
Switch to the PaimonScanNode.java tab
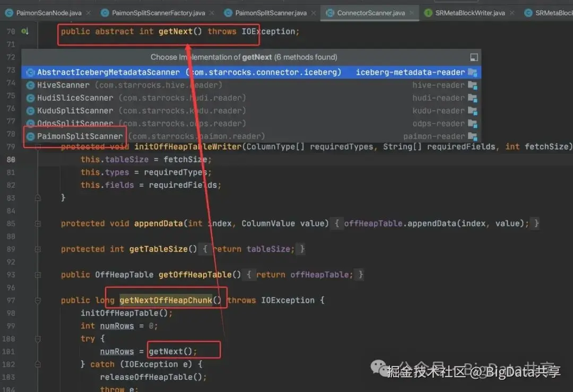tap(49, 13)
